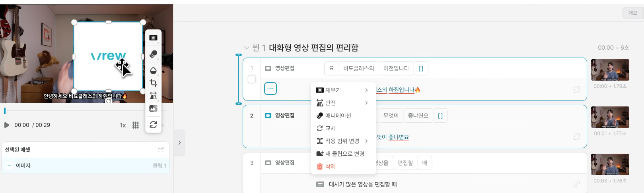Viewport: 644px width, 193px height.
Task: Choose 애니메이션 from context menu
Action: click(343, 116)
